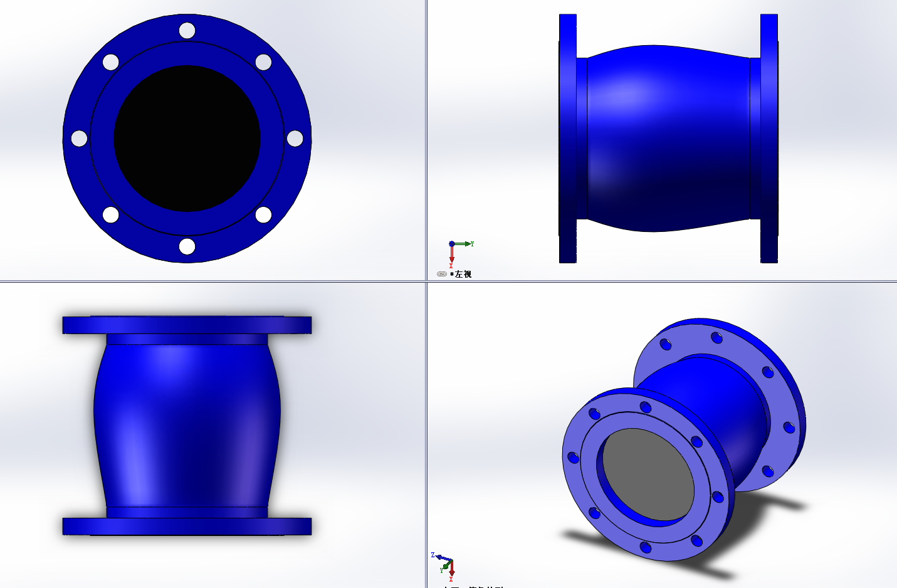Select the front view flange viewport
897x588 pixels.
click(212, 140)
